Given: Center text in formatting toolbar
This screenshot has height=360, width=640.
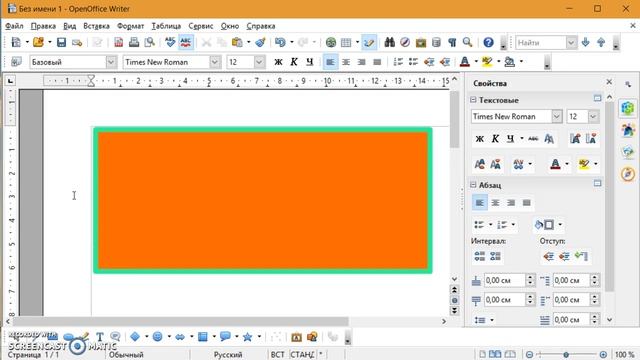Looking at the screenshot, I should pos(346,62).
